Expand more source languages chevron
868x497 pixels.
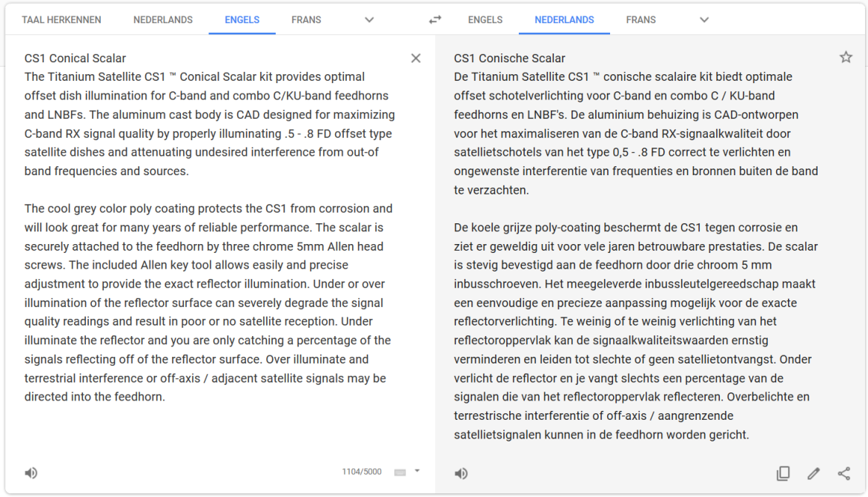click(x=369, y=20)
